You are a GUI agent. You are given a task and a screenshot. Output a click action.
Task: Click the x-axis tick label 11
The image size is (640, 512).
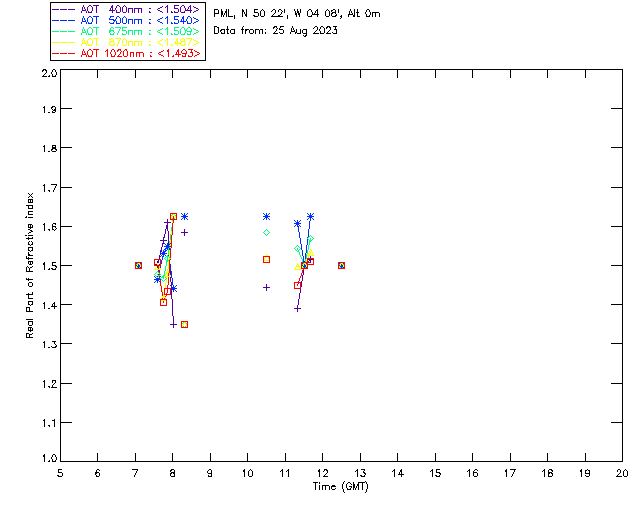pos(285,473)
